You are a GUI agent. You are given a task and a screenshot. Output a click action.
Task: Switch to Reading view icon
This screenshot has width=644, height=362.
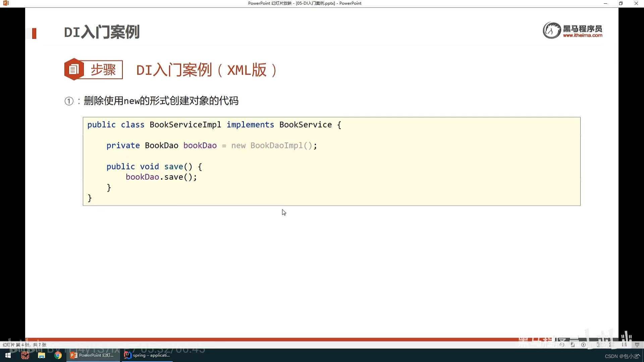click(624, 345)
